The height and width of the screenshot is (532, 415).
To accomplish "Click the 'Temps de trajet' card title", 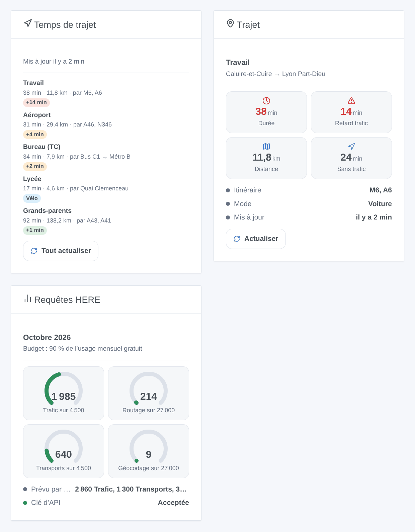I will 65,25.
